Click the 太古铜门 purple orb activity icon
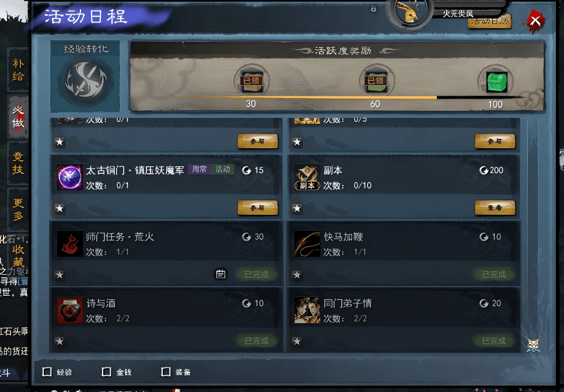 click(x=70, y=177)
